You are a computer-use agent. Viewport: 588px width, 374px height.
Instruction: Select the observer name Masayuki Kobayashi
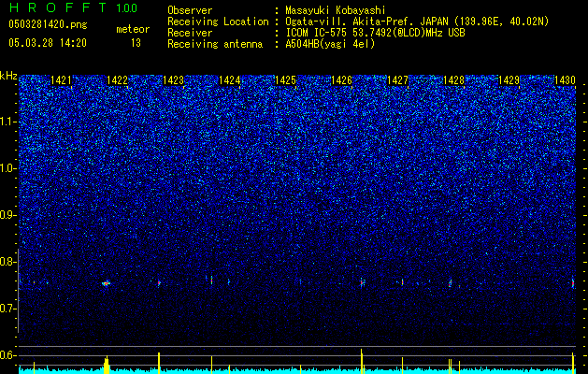pos(336,10)
